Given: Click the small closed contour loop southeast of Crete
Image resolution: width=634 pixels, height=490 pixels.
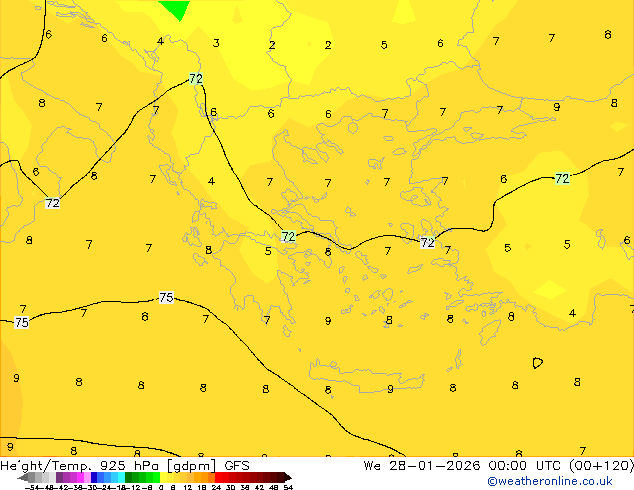Looking at the screenshot, I should tap(537, 363).
